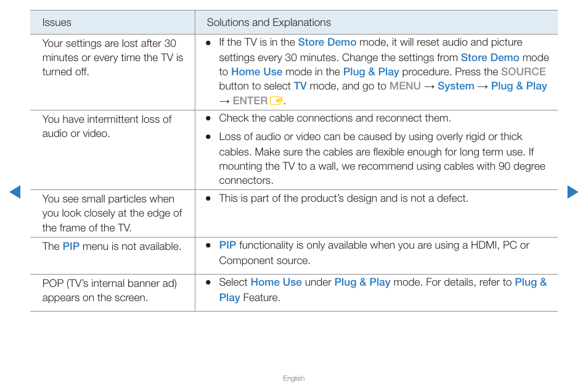Viewport: 588px width, 385px height.
Task: Open the first Store Demo link
Action: [327, 42]
